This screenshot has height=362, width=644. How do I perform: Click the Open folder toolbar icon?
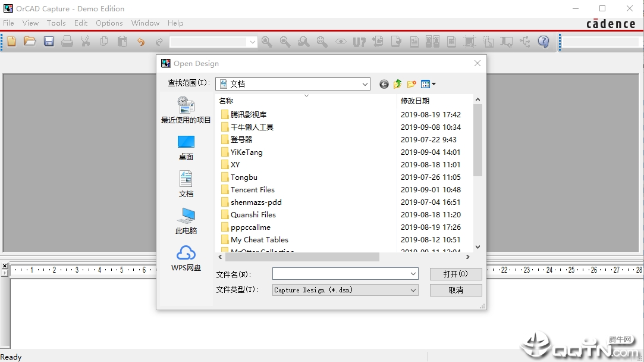(x=30, y=41)
